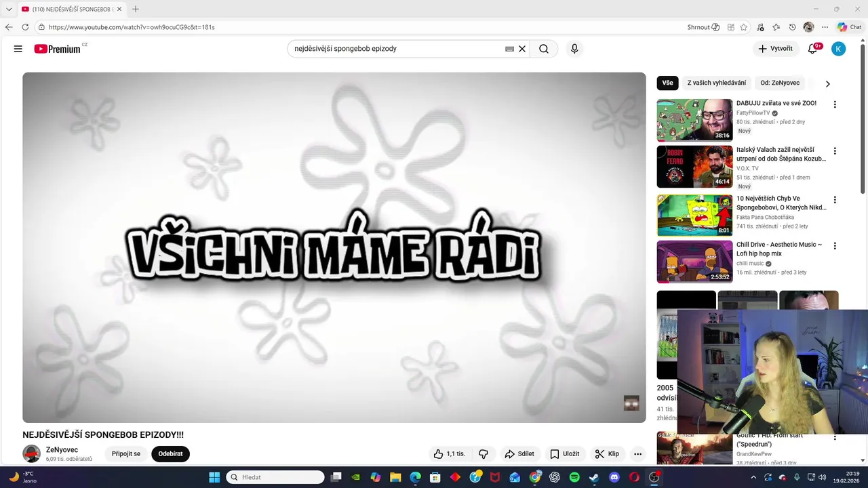The width and height of the screenshot is (868, 488).
Task: Dislike the video
Action: coord(484,454)
